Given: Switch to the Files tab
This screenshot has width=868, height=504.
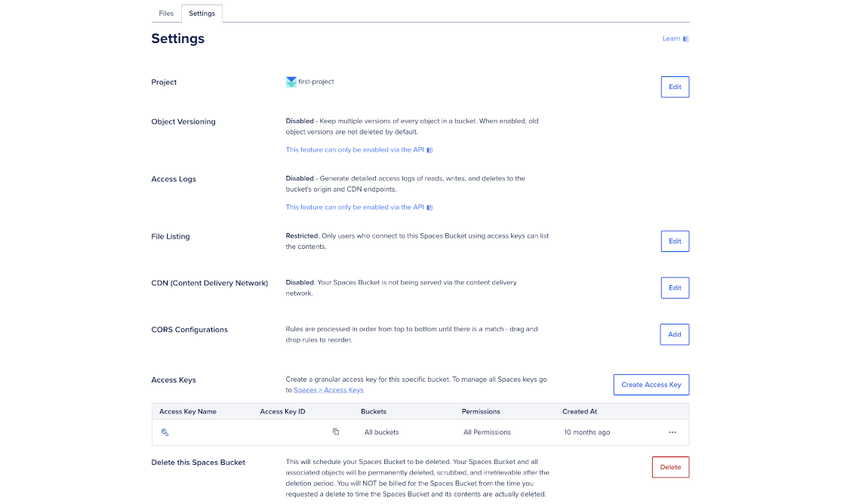Looking at the screenshot, I should 165,13.
